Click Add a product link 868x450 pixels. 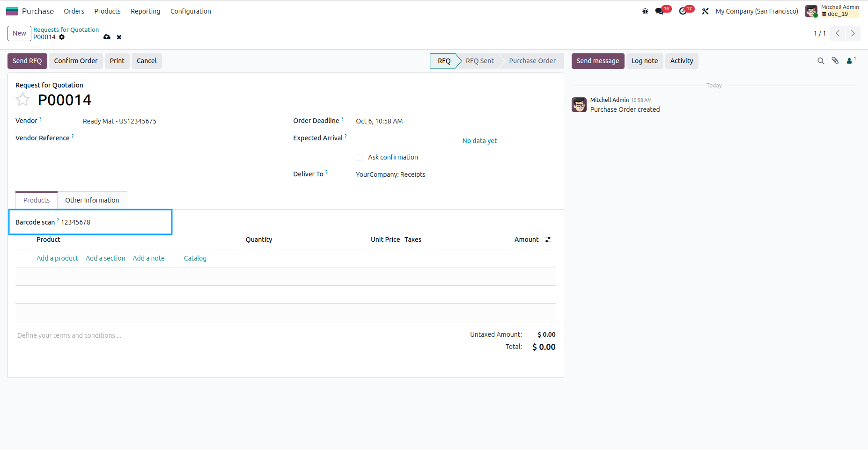click(x=57, y=258)
